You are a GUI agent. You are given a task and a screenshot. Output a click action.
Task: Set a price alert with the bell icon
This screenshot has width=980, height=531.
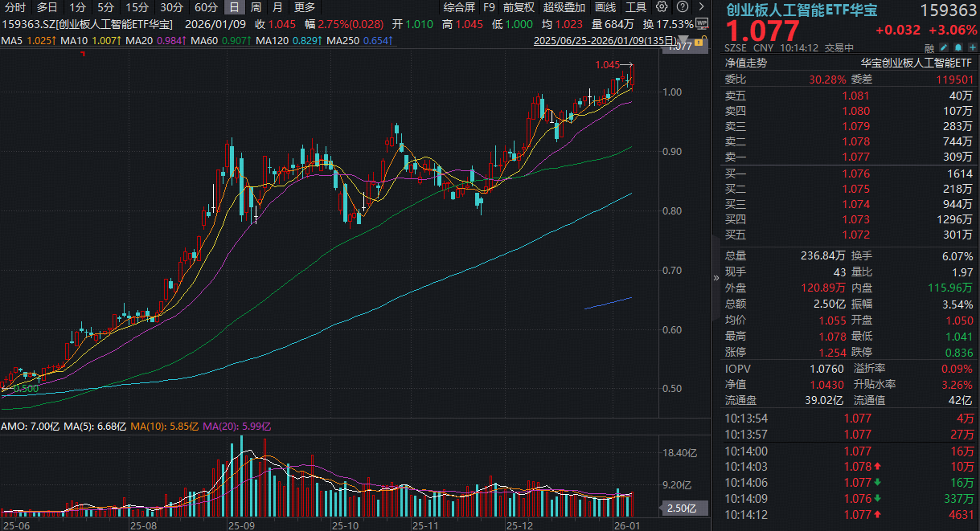point(958,47)
